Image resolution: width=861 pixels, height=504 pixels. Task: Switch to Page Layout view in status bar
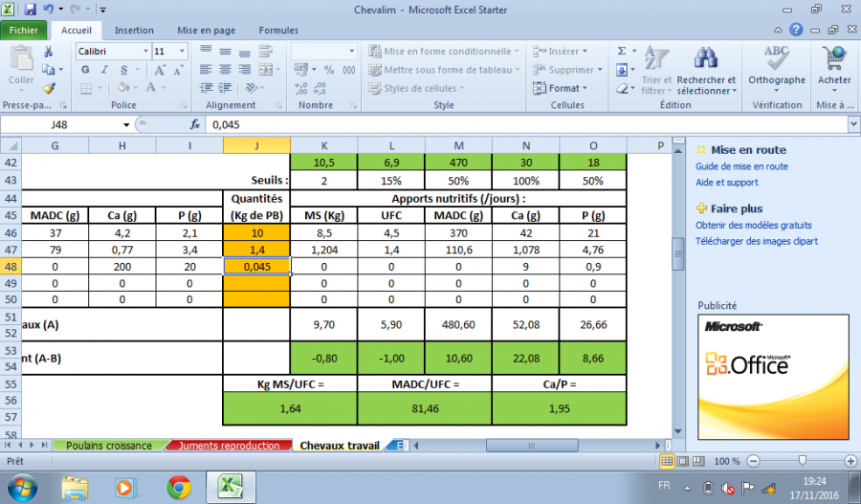pos(683,461)
